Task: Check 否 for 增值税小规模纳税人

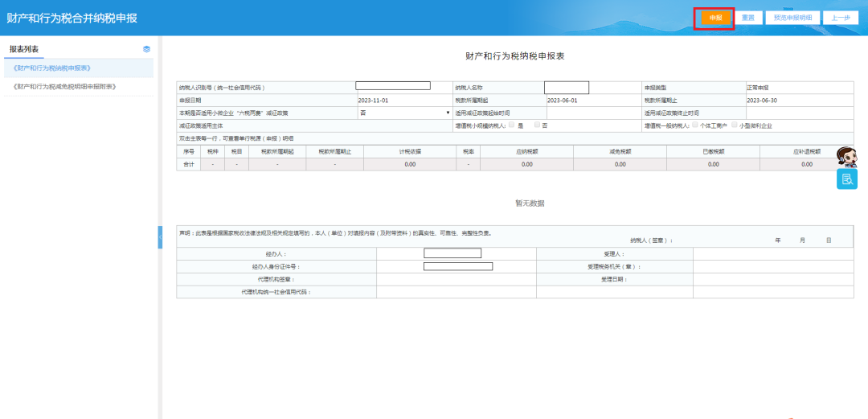Action: click(537, 125)
